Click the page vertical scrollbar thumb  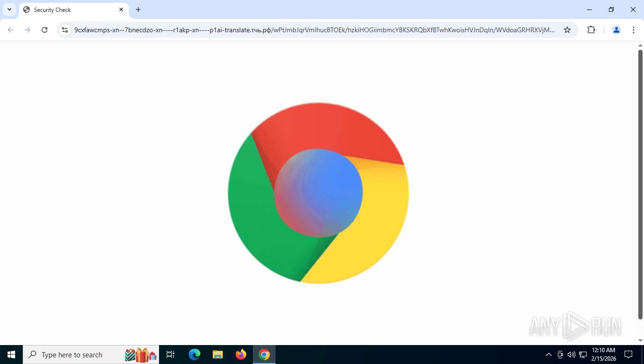point(640,184)
